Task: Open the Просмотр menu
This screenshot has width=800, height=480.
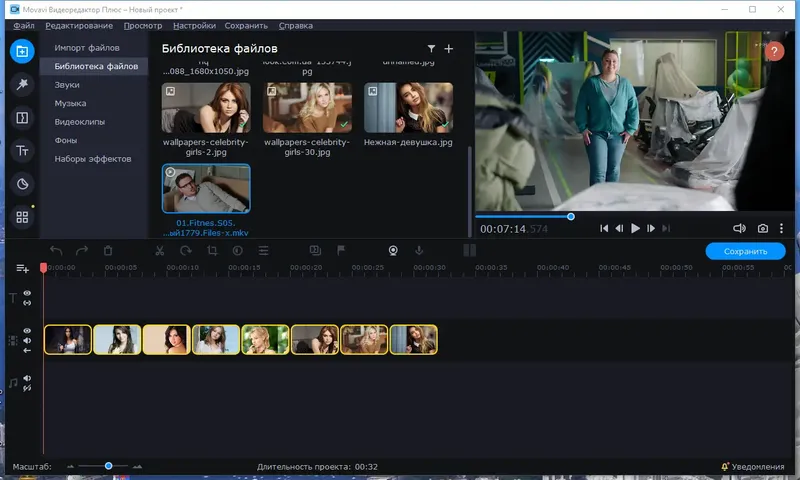Action: point(143,26)
